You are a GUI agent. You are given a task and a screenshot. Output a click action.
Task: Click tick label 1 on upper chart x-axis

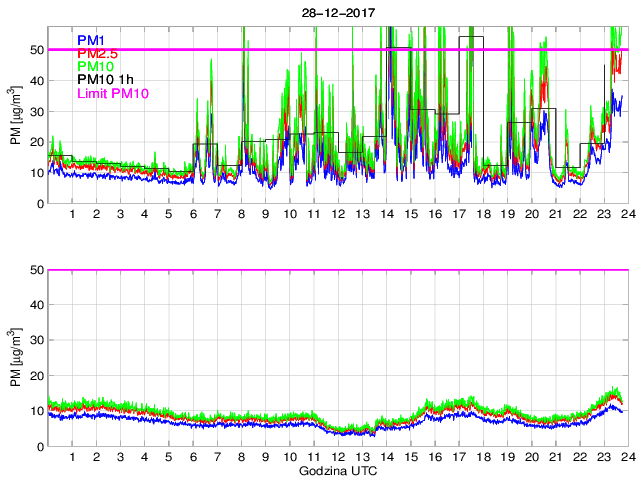[72, 215]
